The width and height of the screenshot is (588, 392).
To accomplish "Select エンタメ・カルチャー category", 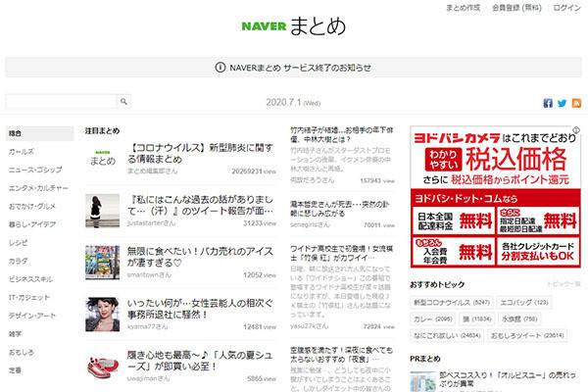I will coord(38,188).
